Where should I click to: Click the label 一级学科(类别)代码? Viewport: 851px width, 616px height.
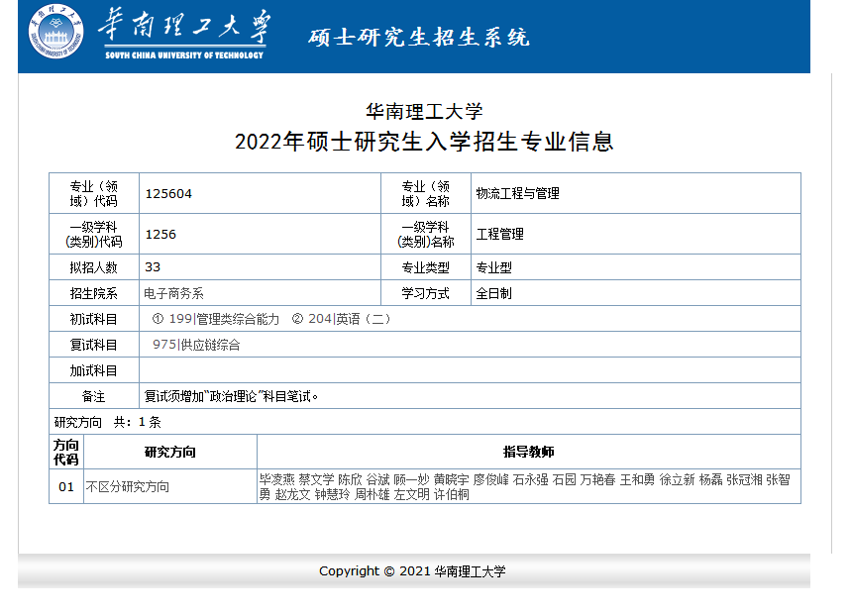click(94, 234)
